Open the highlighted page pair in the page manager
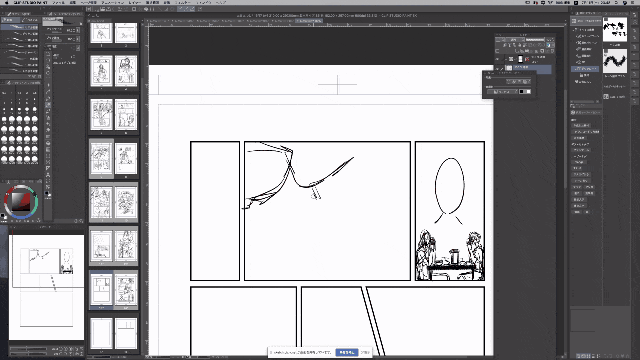The image size is (640, 360). coord(113,290)
